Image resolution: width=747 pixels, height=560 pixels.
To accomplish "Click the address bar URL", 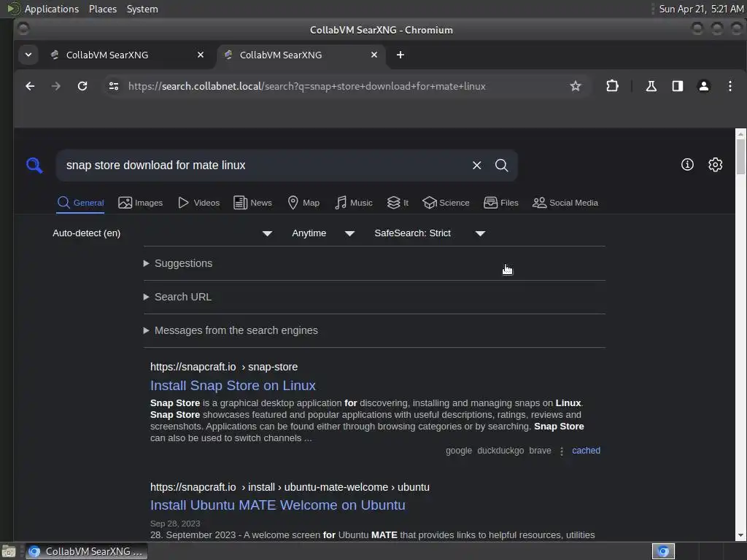I will click(x=307, y=86).
